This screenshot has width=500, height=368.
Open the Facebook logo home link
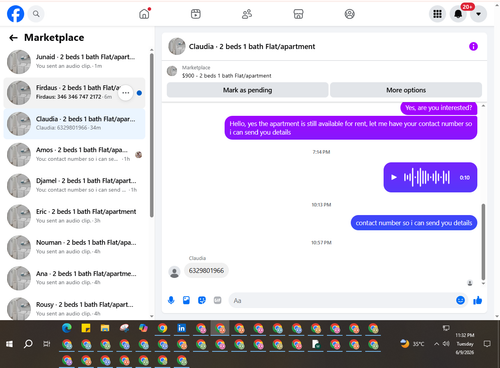tap(15, 14)
